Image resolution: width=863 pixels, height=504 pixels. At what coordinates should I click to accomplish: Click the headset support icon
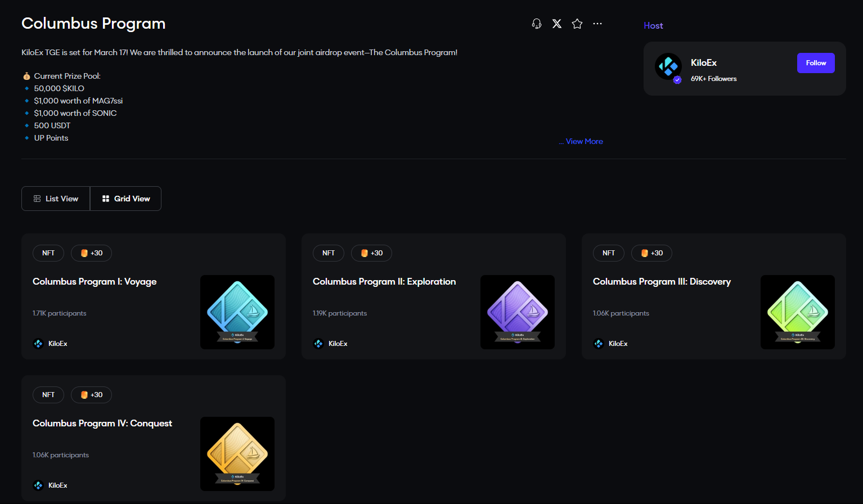(537, 24)
